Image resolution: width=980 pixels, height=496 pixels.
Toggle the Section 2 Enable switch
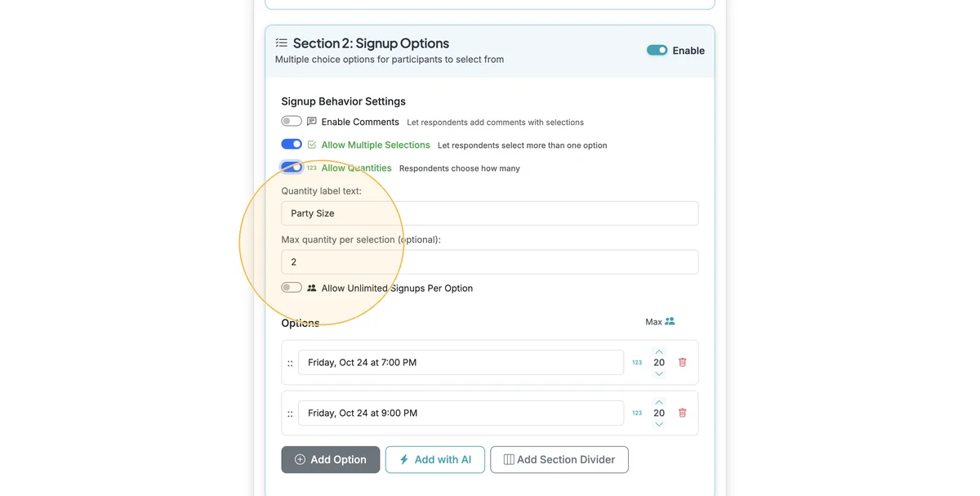[657, 50]
